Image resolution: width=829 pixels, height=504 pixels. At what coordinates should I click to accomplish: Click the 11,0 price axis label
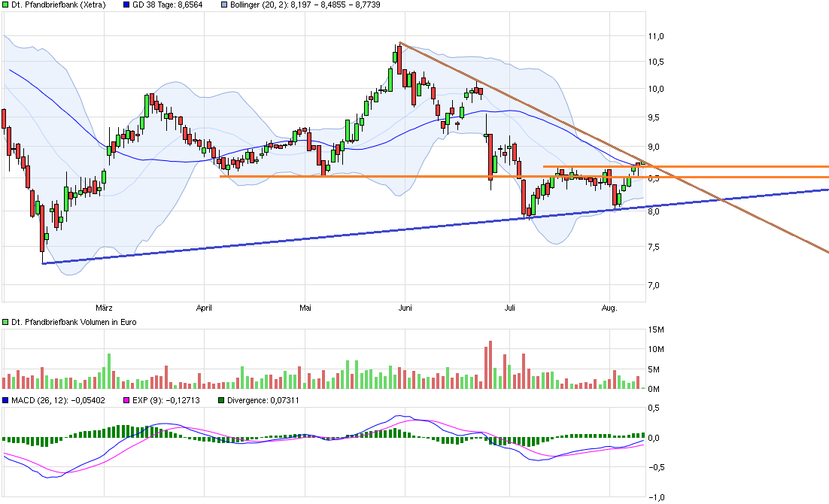click(656, 36)
